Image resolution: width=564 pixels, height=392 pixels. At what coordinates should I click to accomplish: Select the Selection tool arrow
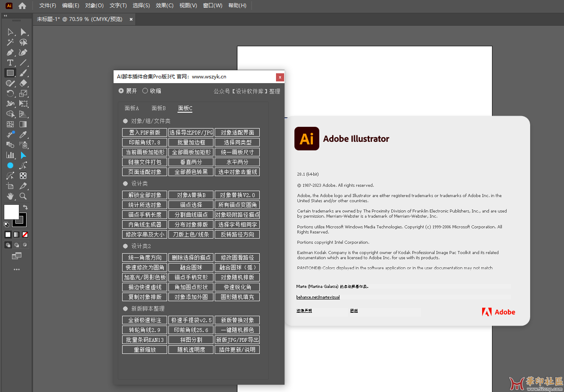coord(10,32)
